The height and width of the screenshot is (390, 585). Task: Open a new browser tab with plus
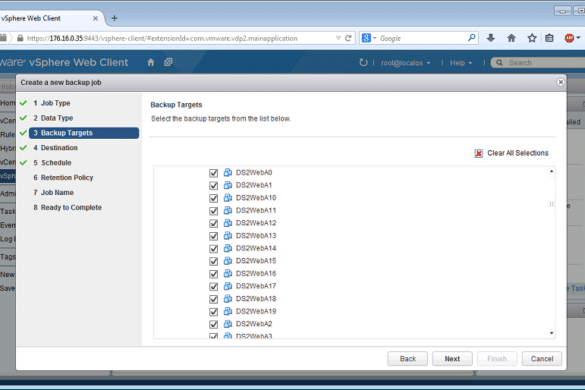tap(115, 18)
